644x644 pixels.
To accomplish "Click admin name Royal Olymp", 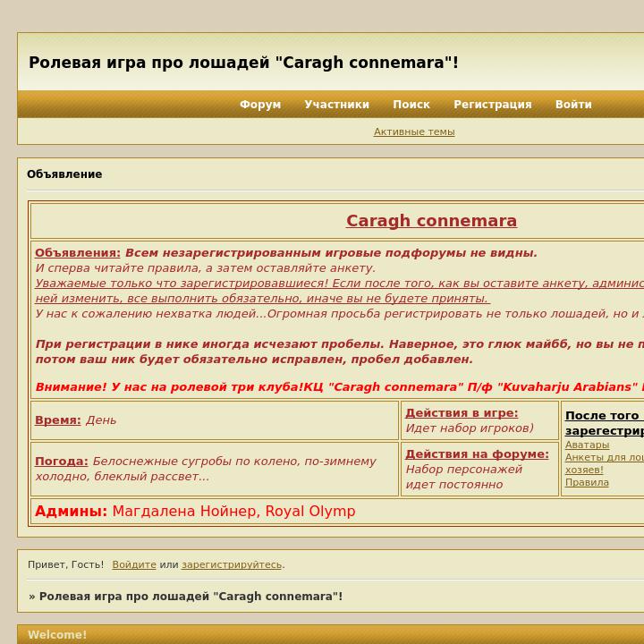I will coord(310,512).
